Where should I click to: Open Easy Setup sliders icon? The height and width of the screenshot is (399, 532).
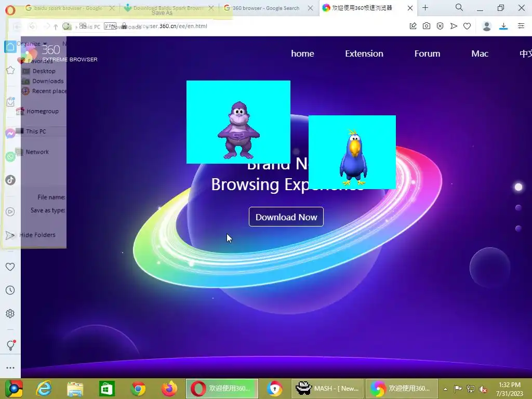click(521, 26)
